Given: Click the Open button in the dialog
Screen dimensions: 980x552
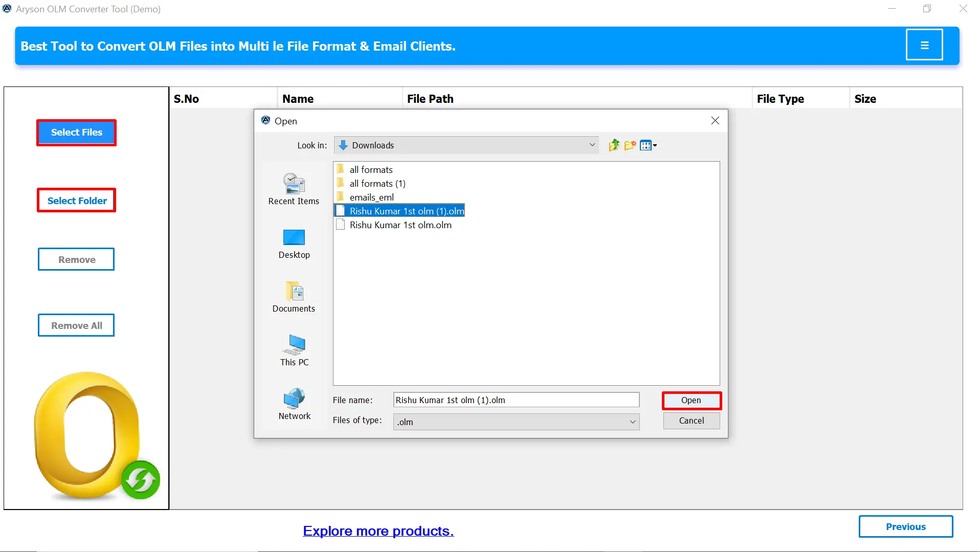Looking at the screenshot, I should pos(691,400).
